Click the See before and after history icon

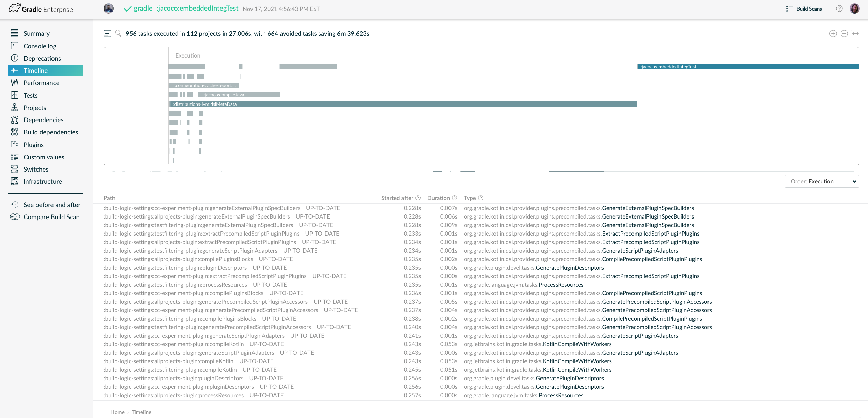click(15, 204)
